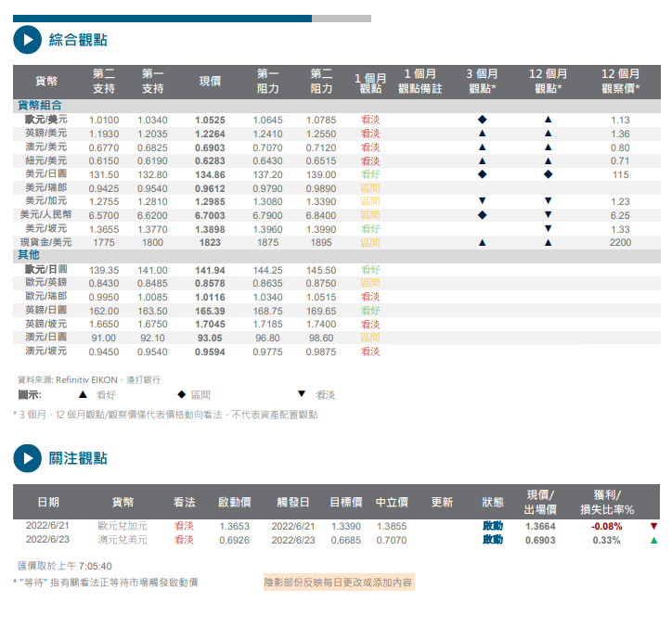Viewport: 672px width, 627px height.
Task: Click the shaded 陰影部份 note box
Action: [x=339, y=582]
